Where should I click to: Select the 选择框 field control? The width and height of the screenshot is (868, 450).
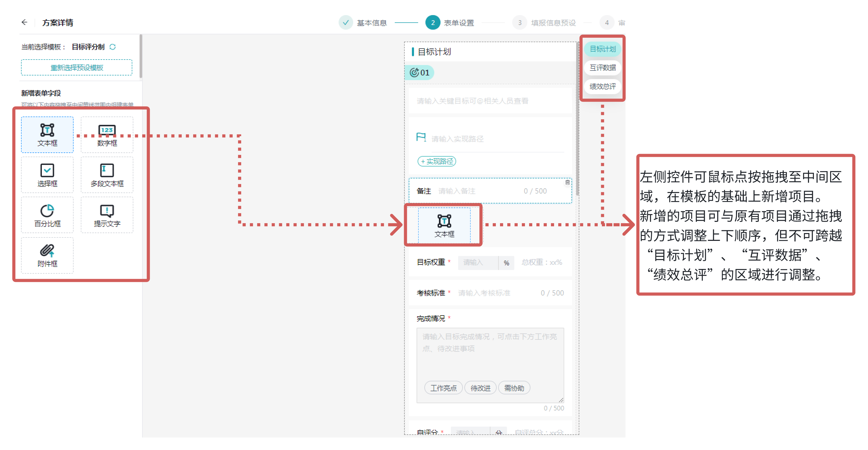click(47, 175)
